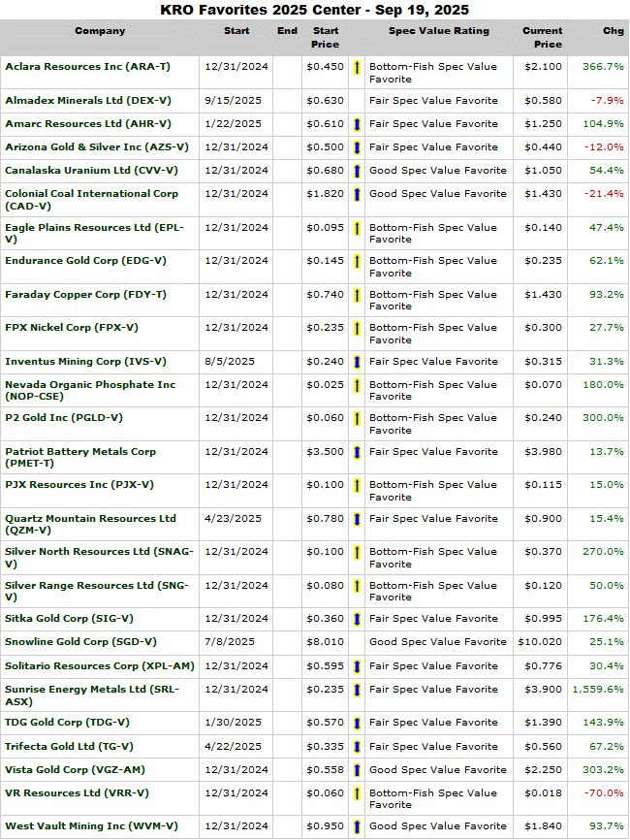The height and width of the screenshot is (840, 630).
Task: Click the up arrow icon in Aclara Resources row
Action: [357, 68]
